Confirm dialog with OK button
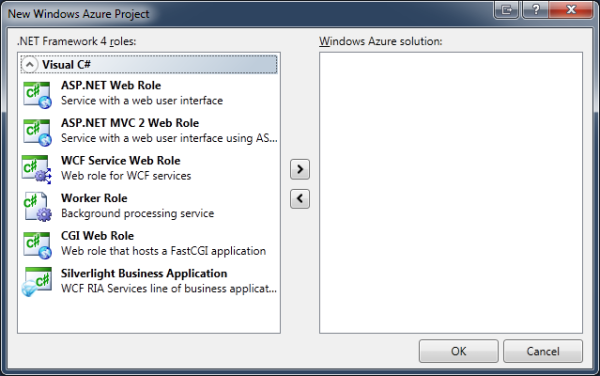This screenshot has height=376, width=600. click(458, 351)
